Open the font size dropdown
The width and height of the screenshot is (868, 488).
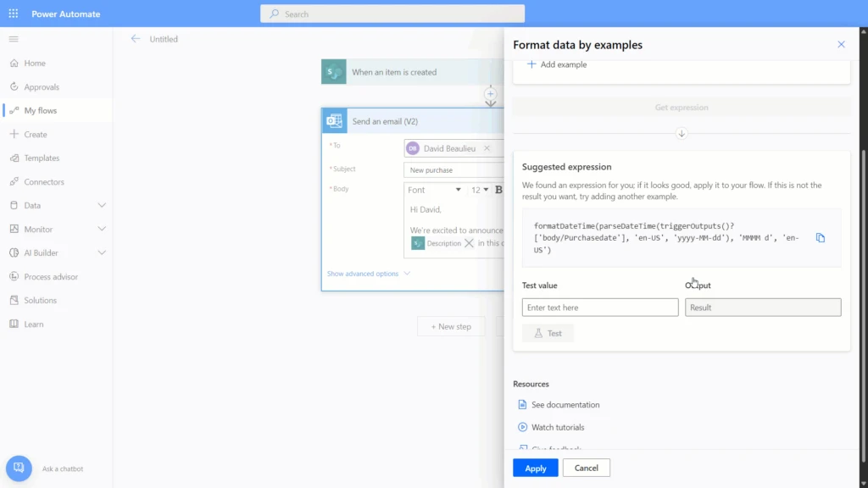481,189
